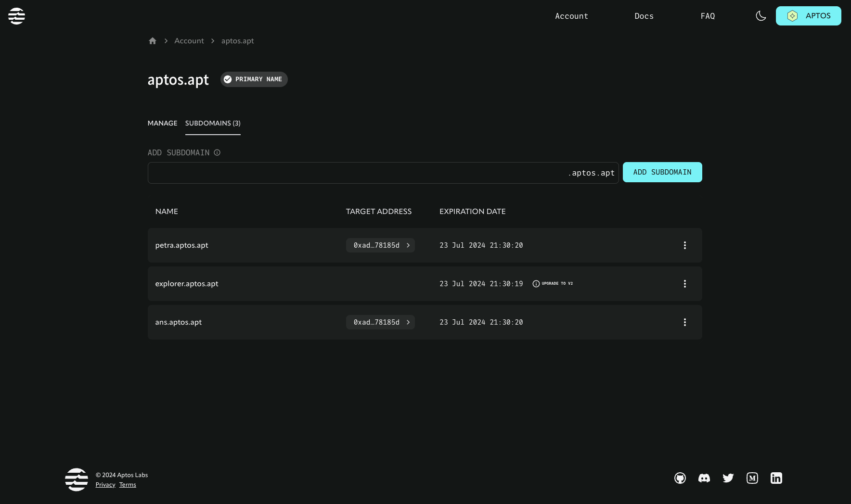Open options menu for ans.aptos.apt
Image resolution: width=851 pixels, height=504 pixels.
pyautogui.click(x=684, y=322)
